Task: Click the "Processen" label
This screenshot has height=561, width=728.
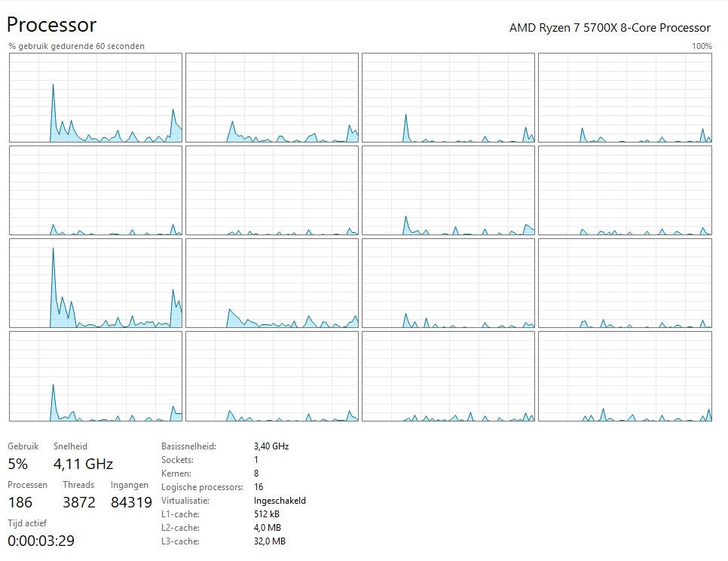Action: pos(27,485)
